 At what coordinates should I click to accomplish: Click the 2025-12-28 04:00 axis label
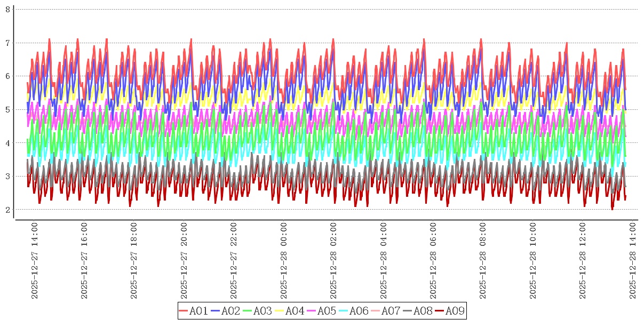click(x=384, y=261)
